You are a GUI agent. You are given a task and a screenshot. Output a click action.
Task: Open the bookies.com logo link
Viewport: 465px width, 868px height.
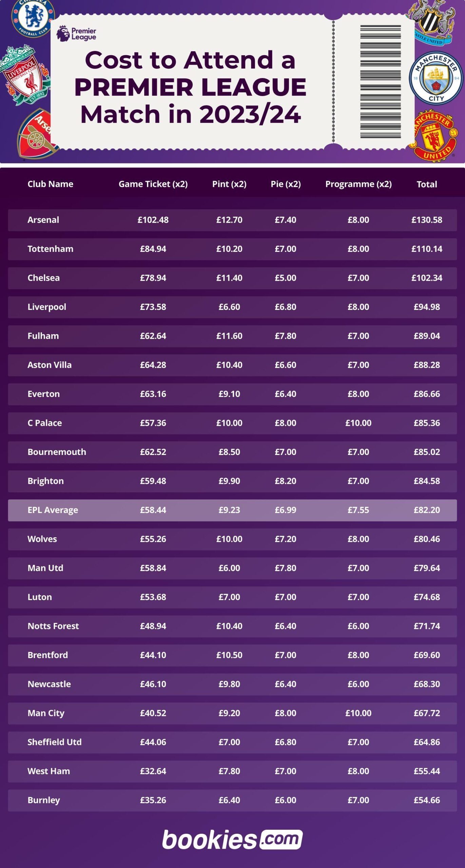232,840
